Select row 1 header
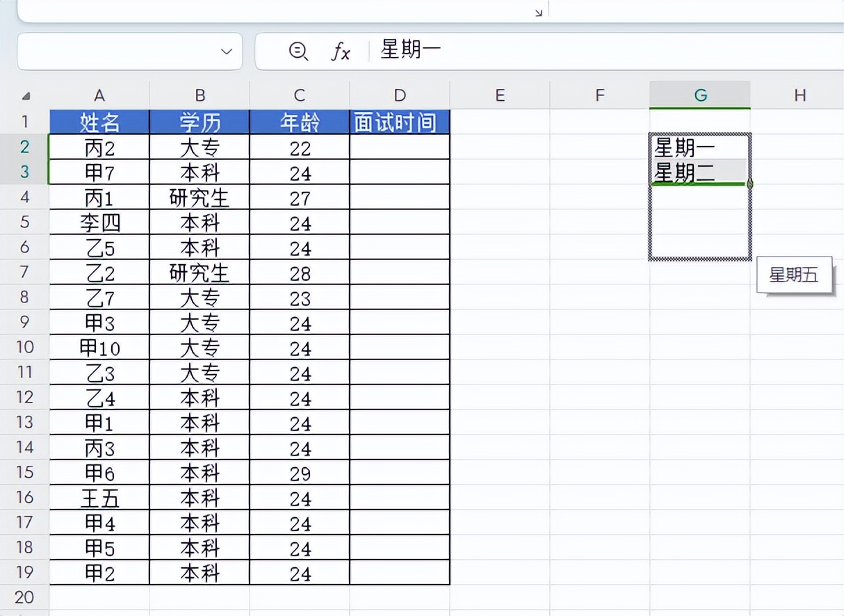844x616 pixels. click(x=24, y=122)
